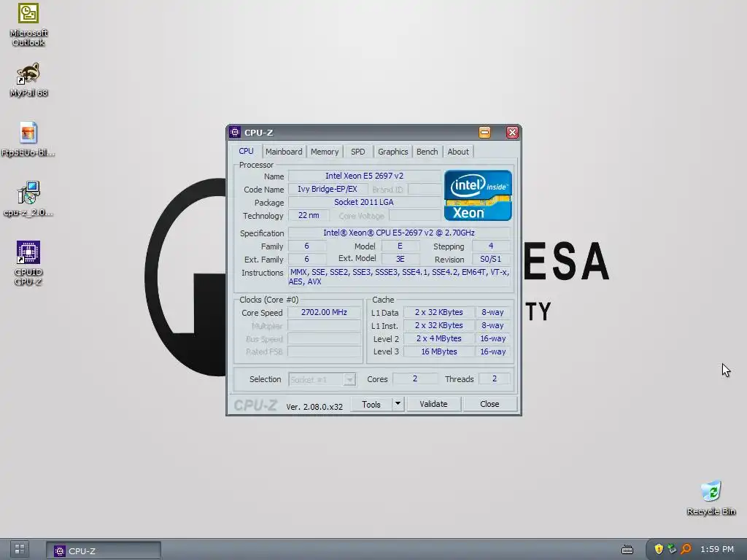Select the MyPal 68 desktop shortcut
Image resolution: width=747 pixels, height=560 pixels.
click(x=28, y=79)
